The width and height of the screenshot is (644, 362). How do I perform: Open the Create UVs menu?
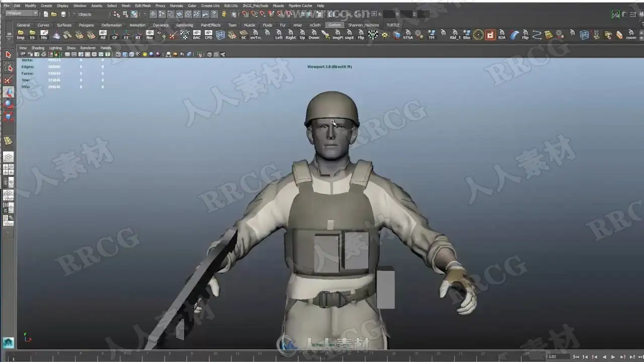pyautogui.click(x=210, y=6)
